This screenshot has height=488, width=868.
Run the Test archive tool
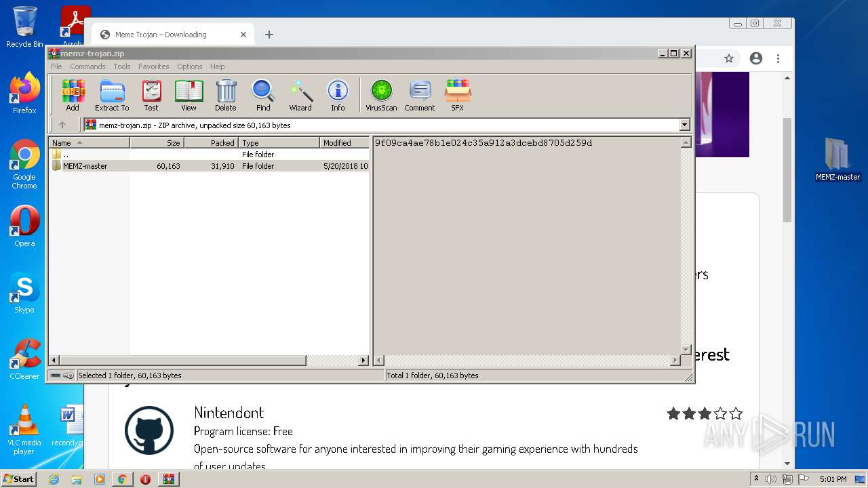151,95
